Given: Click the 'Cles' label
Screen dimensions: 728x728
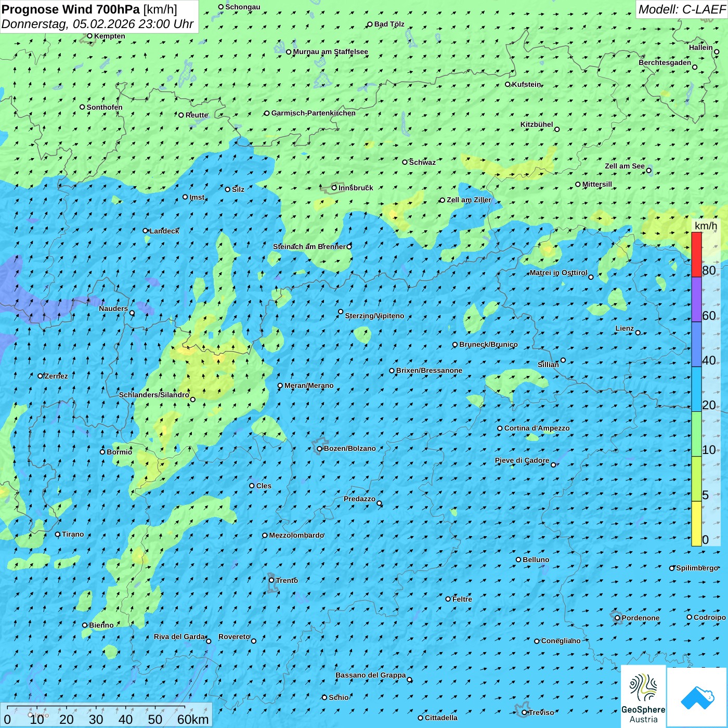Looking at the screenshot, I should click(x=264, y=486).
